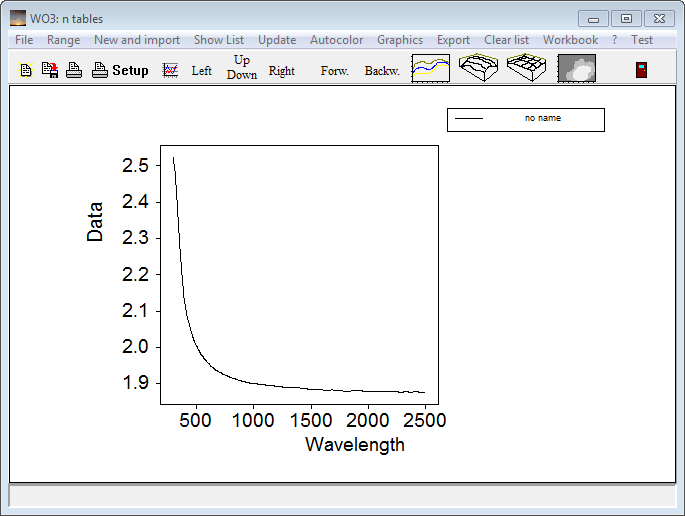Click the small graph edit icon
Screen dimensions: 685x516
(x=171, y=70)
